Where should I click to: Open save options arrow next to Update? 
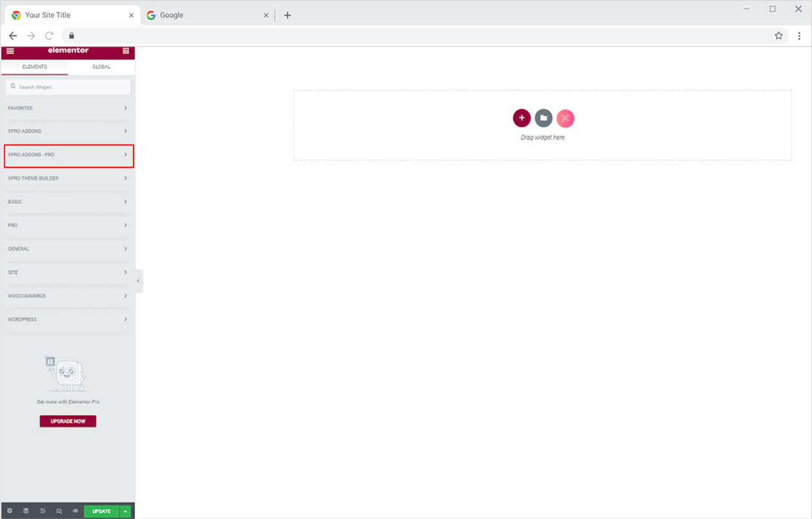pyautogui.click(x=126, y=511)
